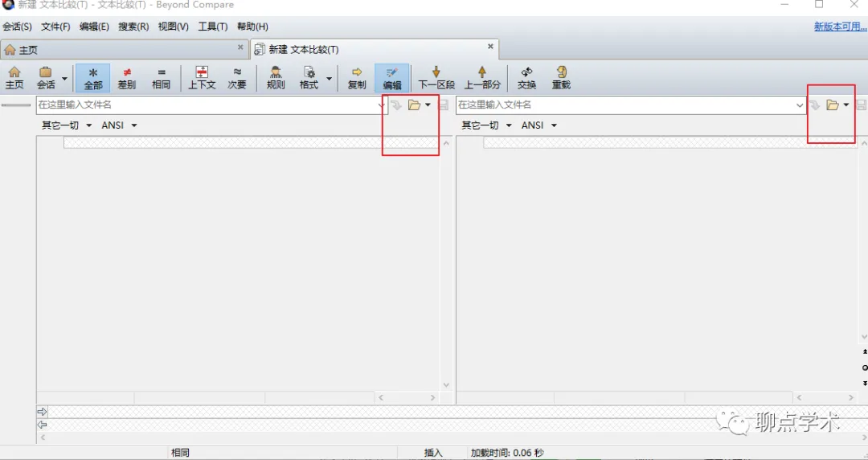Click right pane scroll down arrow
Image resolution: width=868 pixels, height=460 pixels.
tap(864, 336)
